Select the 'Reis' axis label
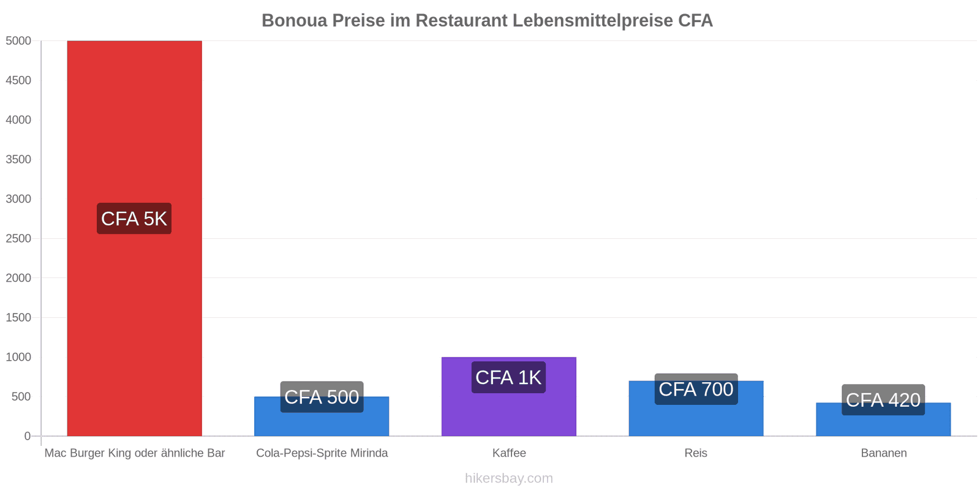The width and height of the screenshot is (980, 490). pos(696,453)
